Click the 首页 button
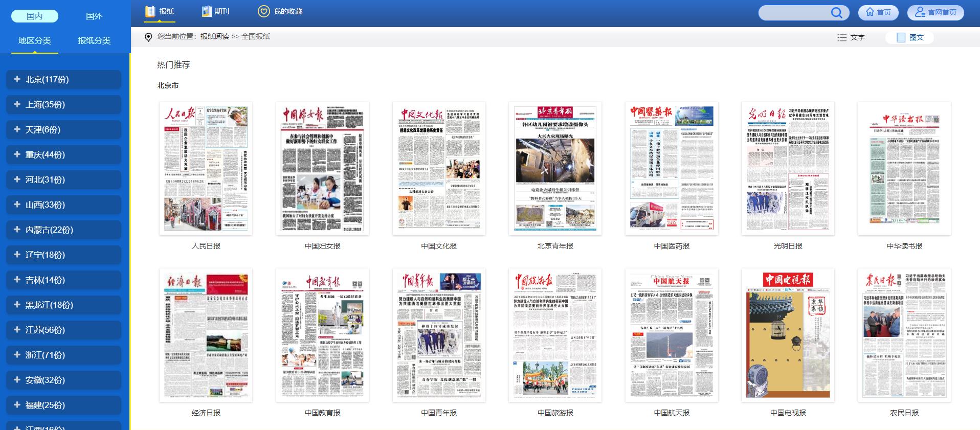The height and width of the screenshot is (430, 980). point(878,12)
